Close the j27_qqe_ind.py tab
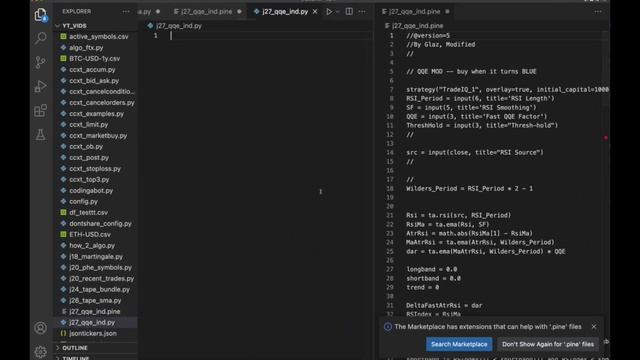Viewport: 640px width, 360px height. pos(315,11)
